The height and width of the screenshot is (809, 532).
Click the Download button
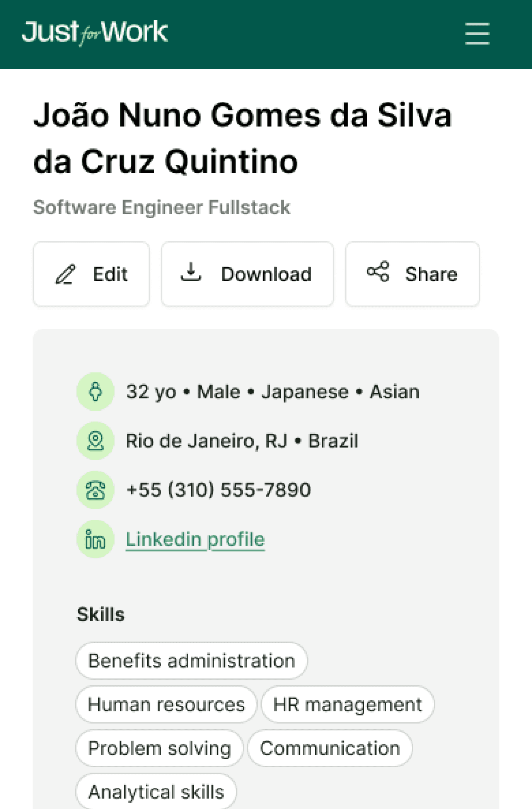coord(247,274)
